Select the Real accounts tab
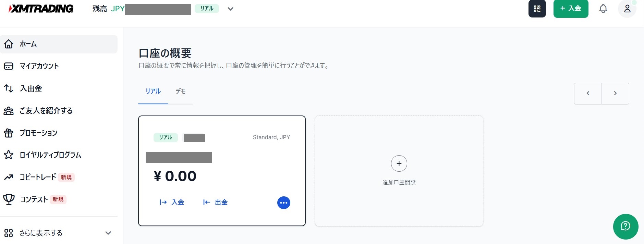 (x=153, y=91)
